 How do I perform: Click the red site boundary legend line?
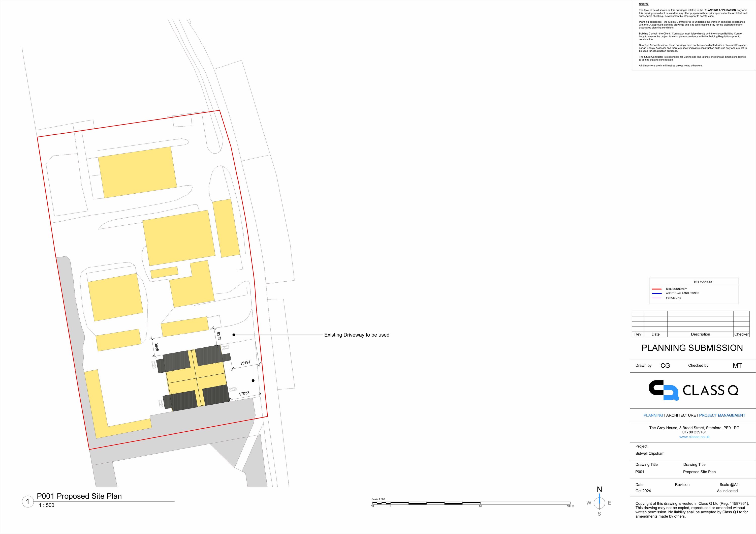(656, 289)
